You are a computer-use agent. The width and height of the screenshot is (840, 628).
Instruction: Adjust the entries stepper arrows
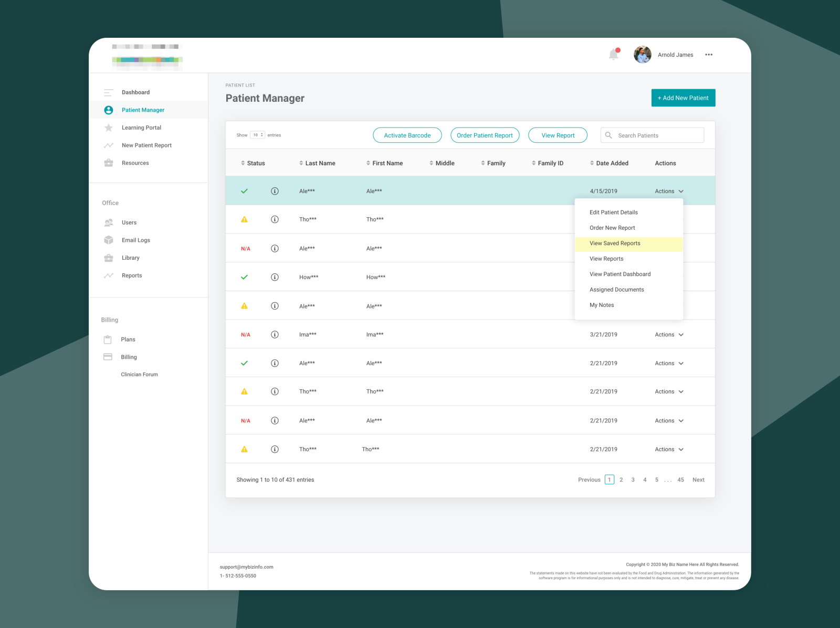coord(261,135)
